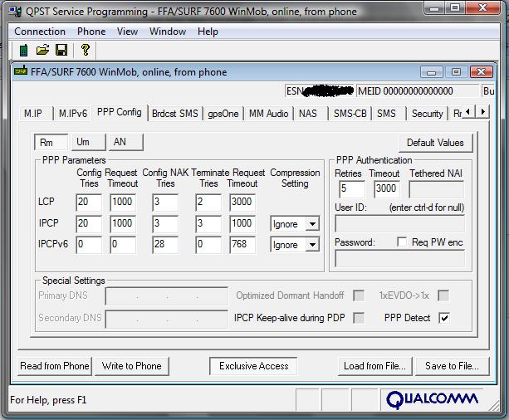Click the Default Values button
Viewport: 509px width, 420px height.
[435, 143]
